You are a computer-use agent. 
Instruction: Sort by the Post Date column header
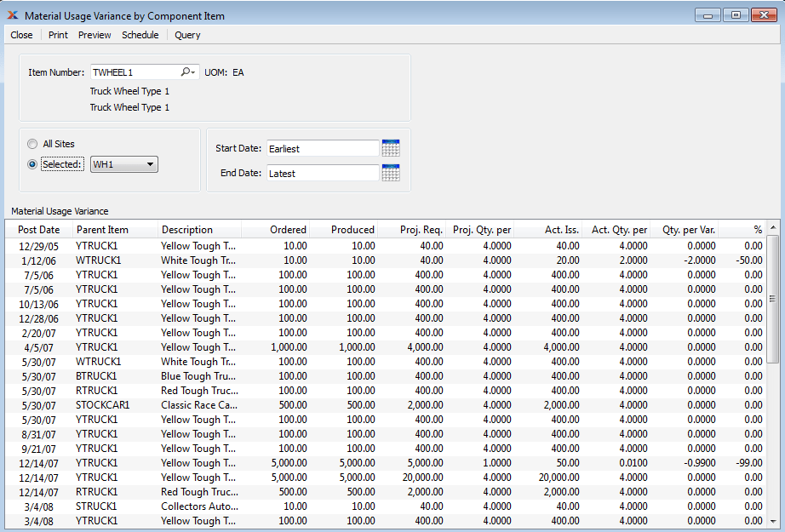(x=39, y=229)
